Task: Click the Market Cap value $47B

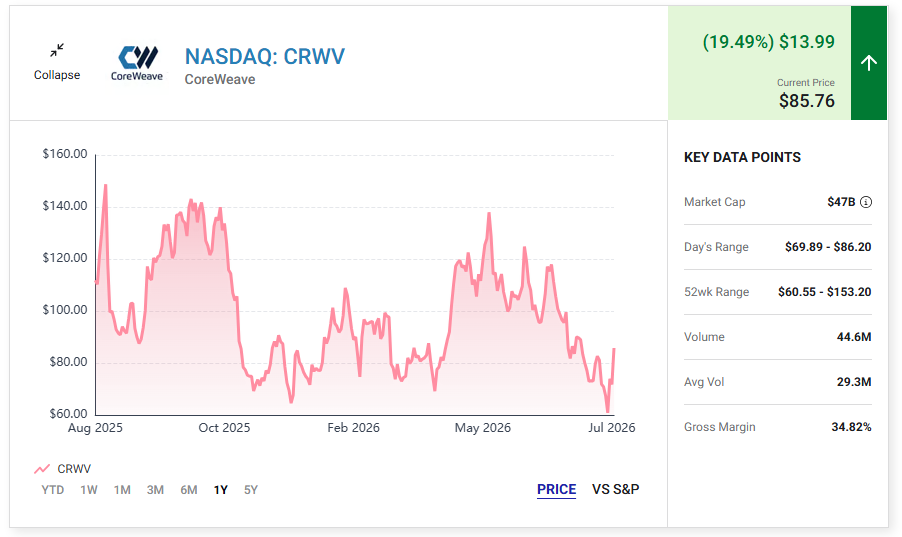Action: pos(841,202)
